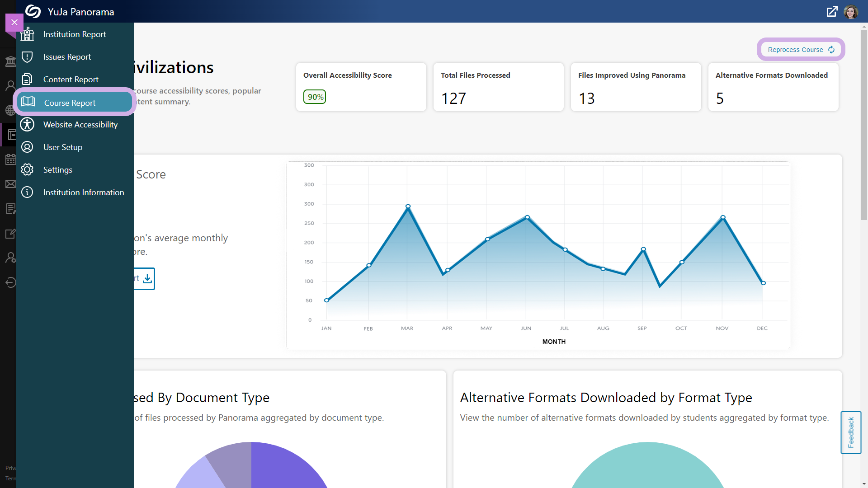Open Institution Report from the menu
The image size is (868, 488).
point(75,34)
